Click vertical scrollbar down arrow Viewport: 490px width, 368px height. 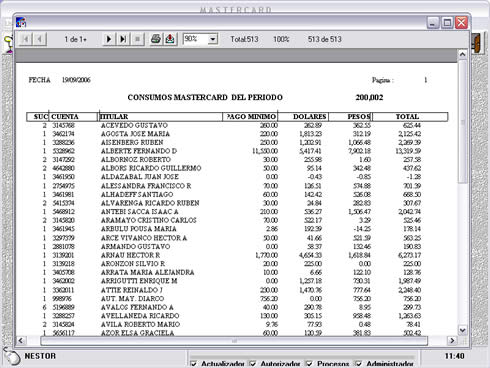[462, 330]
